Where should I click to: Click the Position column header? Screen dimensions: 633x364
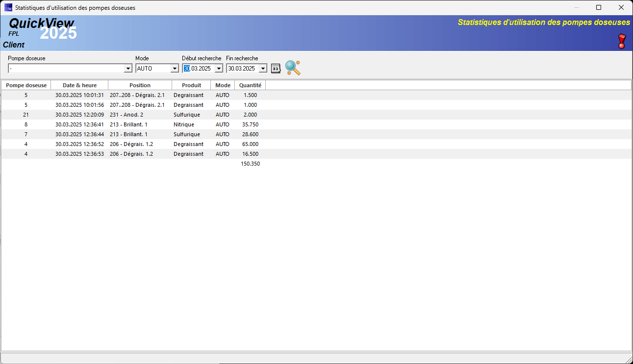[x=140, y=85]
